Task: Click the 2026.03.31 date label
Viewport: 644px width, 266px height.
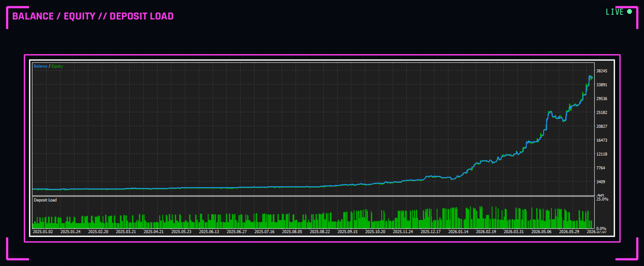Action: (x=514, y=232)
